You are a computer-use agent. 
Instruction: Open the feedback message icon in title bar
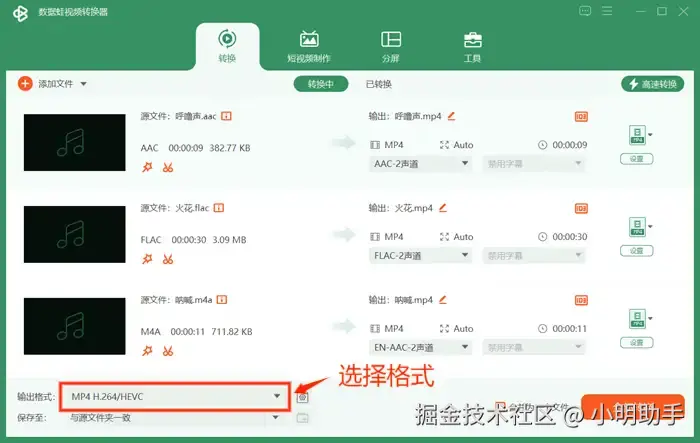(585, 11)
